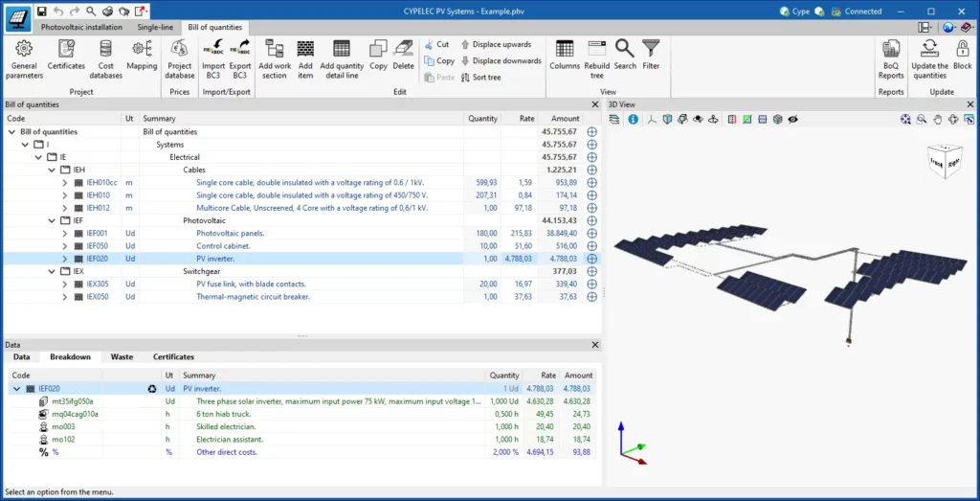Click the Import BC3 icon
980x501 pixels.
212,57
